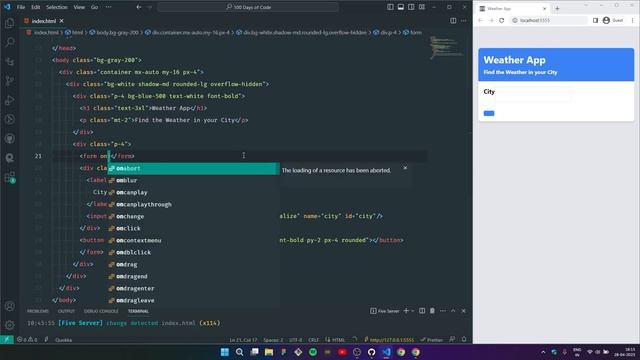The width and height of the screenshot is (640, 360).
Task: Toggle bottom panel layout icon
Action: [x=401, y=7]
